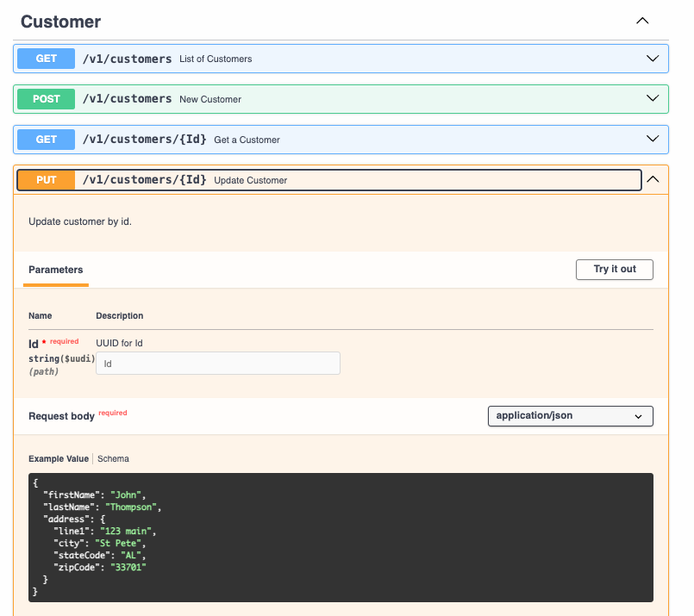
Task: Click the green POST method badge
Action: click(47, 99)
